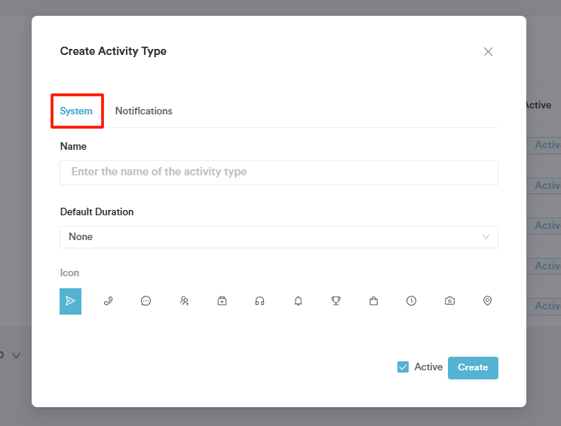
Task: Expand duration list via chevron arrow
Action: 486,237
